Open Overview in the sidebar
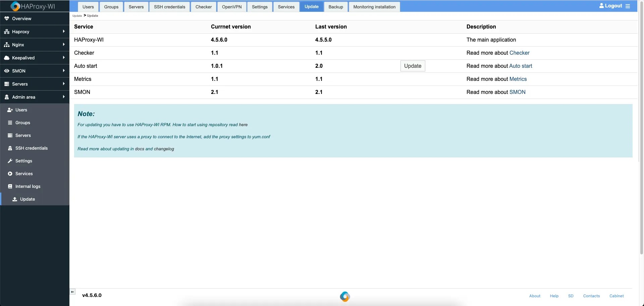The height and width of the screenshot is (306, 644). click(x=35, y=18)
